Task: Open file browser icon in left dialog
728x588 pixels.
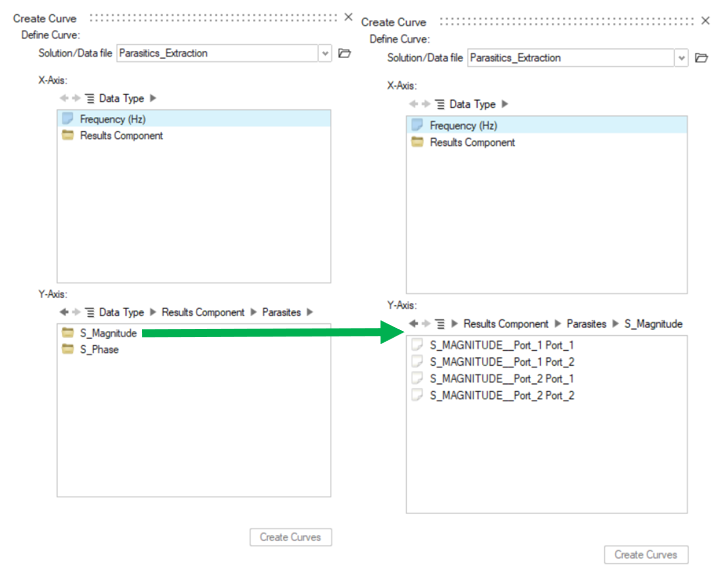Action: (x=345, y=53)
